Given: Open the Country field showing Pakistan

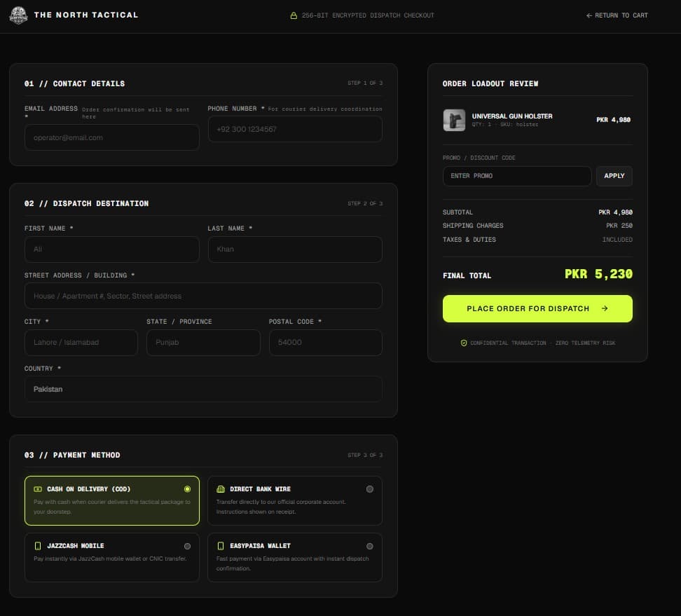Looking at the screenshot, I should click(203, 389).
